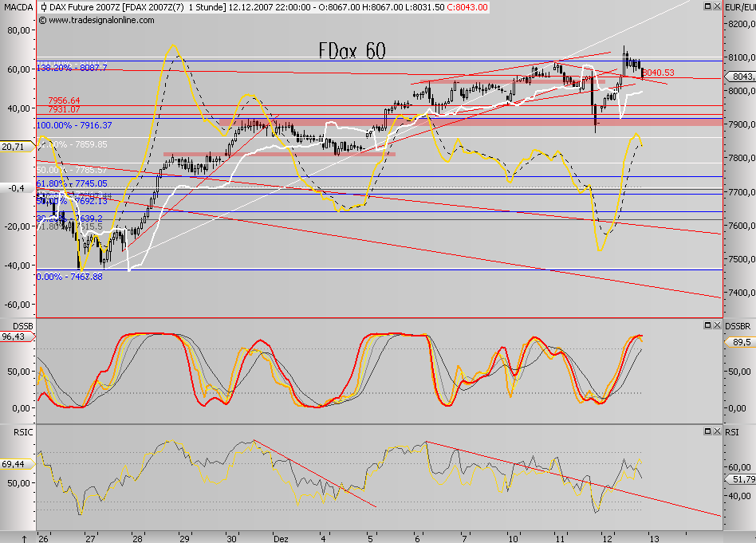Click the 8043 current price marker
The width and height of the screenshot is (756, 543).
741,77
